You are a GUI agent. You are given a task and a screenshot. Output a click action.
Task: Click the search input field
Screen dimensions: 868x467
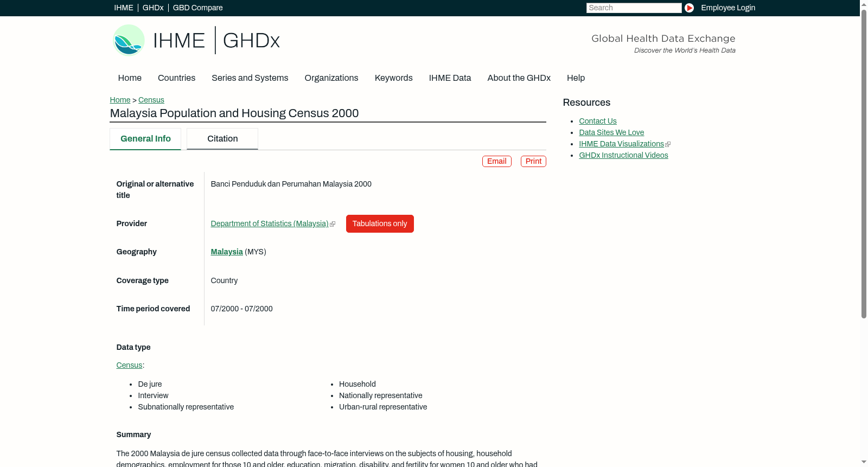coord(634,8)
